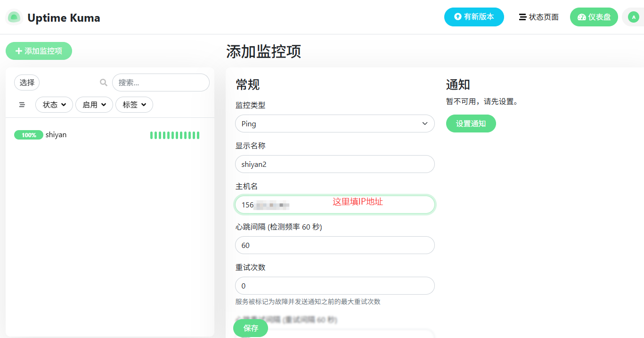
Task: Click the 主机名 IP address field
Action: click(334, 205)
